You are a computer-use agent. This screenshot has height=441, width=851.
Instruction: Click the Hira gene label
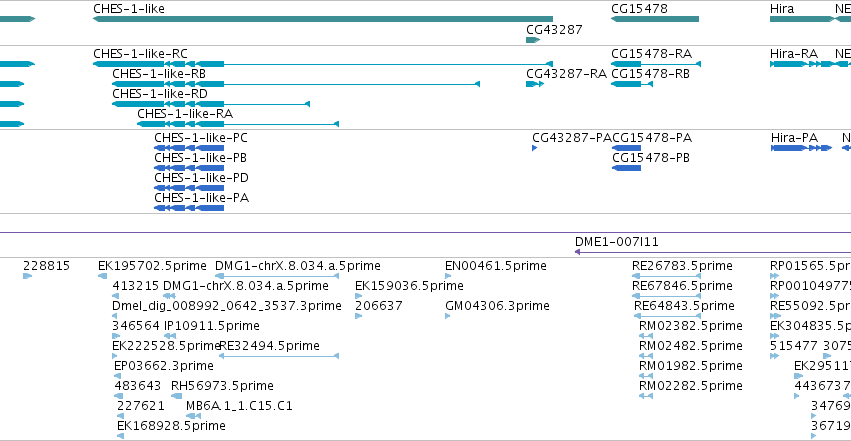[x=782, y=9]
